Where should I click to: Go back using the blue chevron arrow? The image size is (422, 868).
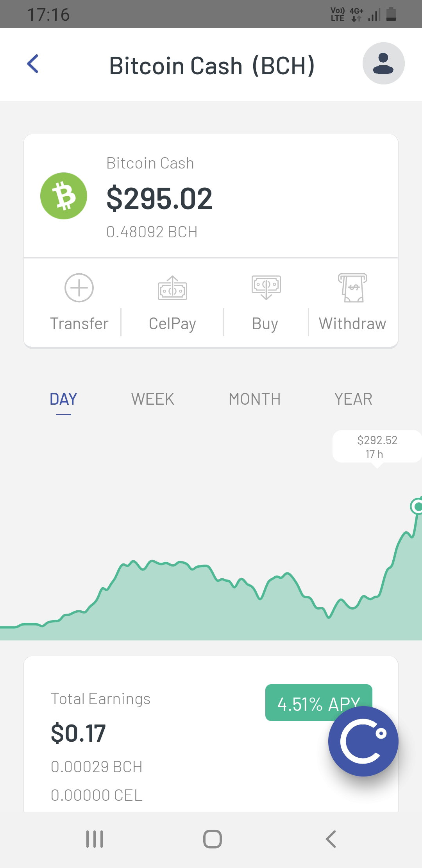pyautogui.click(x=33, y=64)
